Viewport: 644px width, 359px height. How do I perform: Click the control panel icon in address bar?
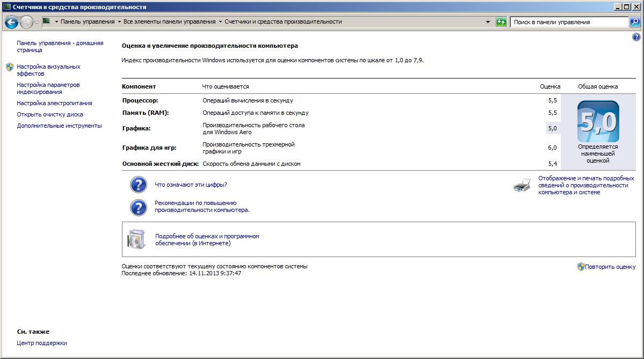[46, 21]
